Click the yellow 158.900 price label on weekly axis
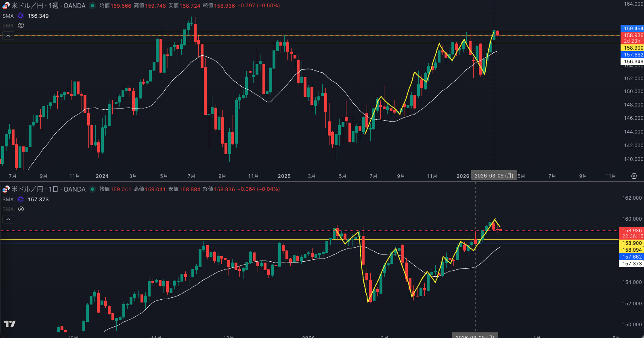The height and width of the screenshot is (338, 644). (632, 48)
